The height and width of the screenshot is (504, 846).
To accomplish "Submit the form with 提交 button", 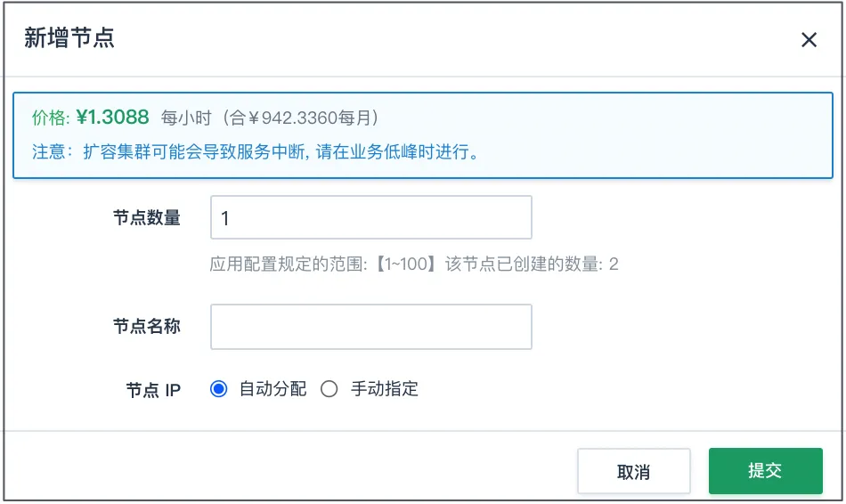I will click(765, 470).
